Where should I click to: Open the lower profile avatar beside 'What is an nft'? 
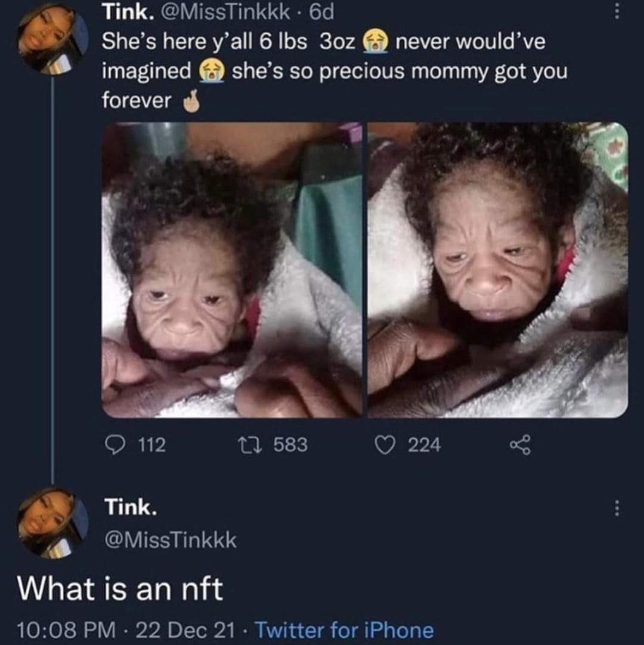[x=52, y=522]
